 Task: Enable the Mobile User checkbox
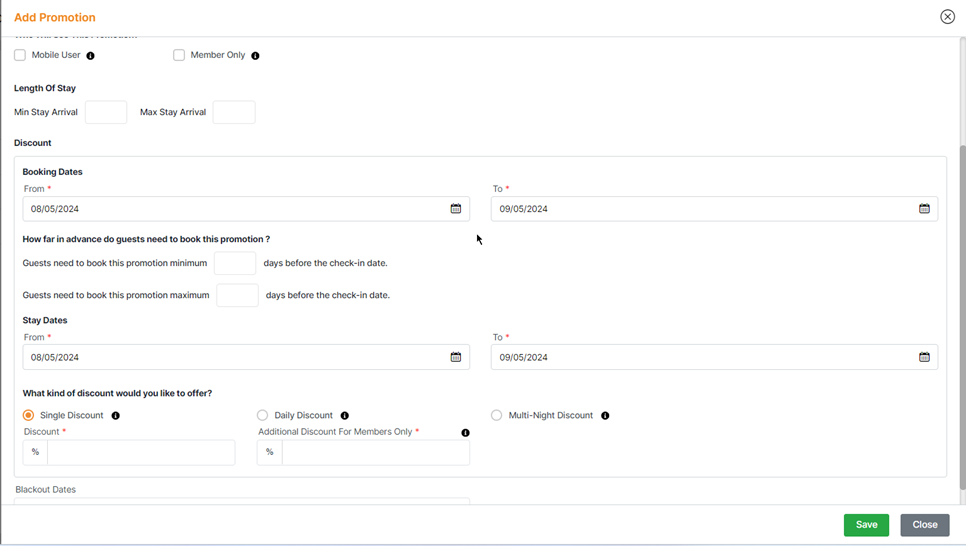pyautogui.click(x=20, y=55)
